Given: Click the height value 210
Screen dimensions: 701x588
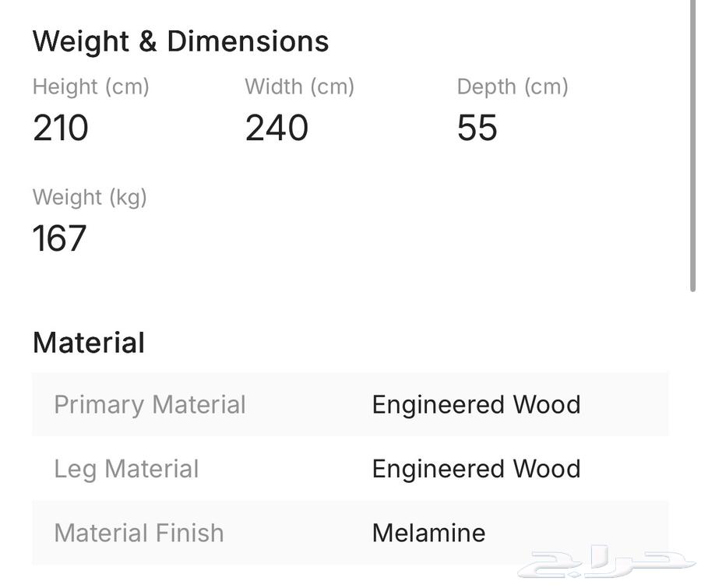Looking at the screenshot, I should [x=61, y=129].
